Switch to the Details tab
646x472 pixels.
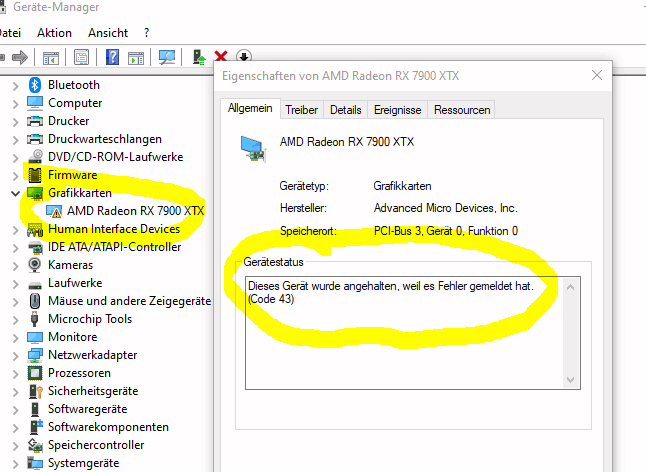(x=346, y=110)
